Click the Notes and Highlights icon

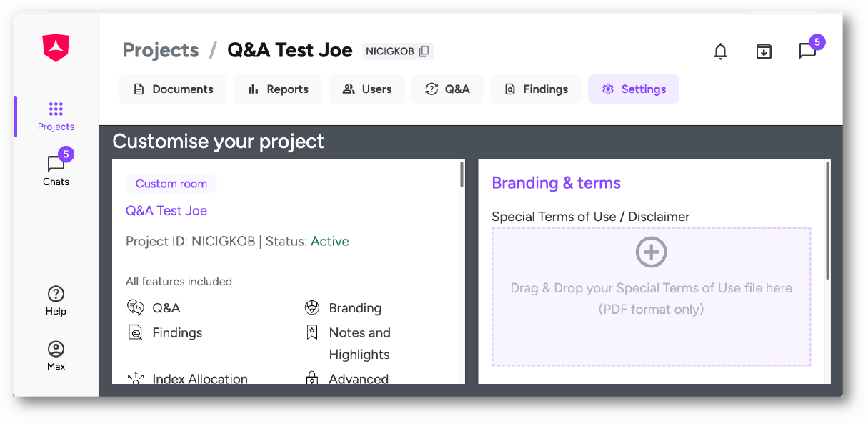tap(311, 332)
